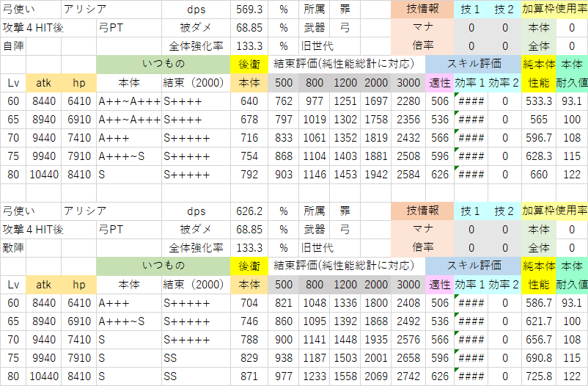Click the 1048 value cell
Image resolution: width=588 pixels, height=386 pixels.
pyautogui.click(x=315, y=303)
